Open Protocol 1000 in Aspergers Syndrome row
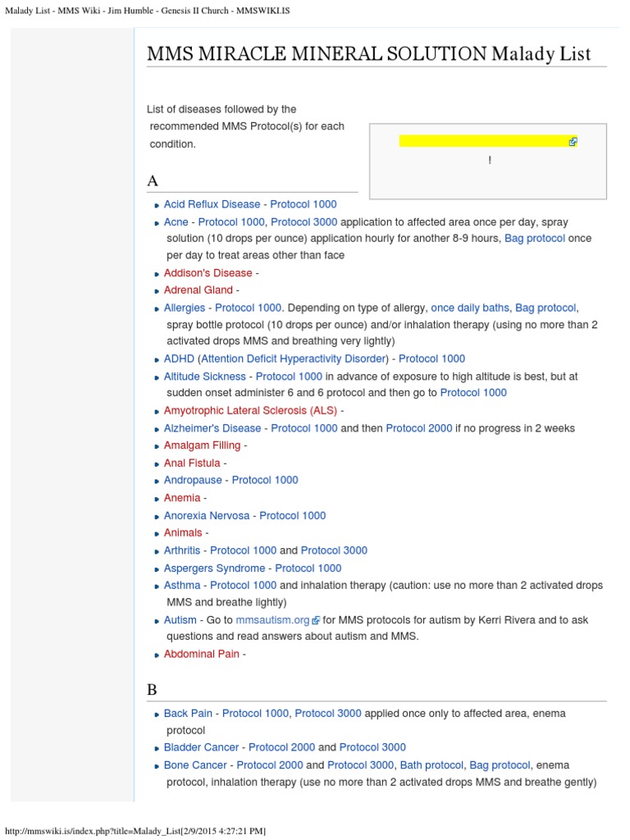Image resolution: width=630 pixels, height=840 pixels. tap(308, 568)
